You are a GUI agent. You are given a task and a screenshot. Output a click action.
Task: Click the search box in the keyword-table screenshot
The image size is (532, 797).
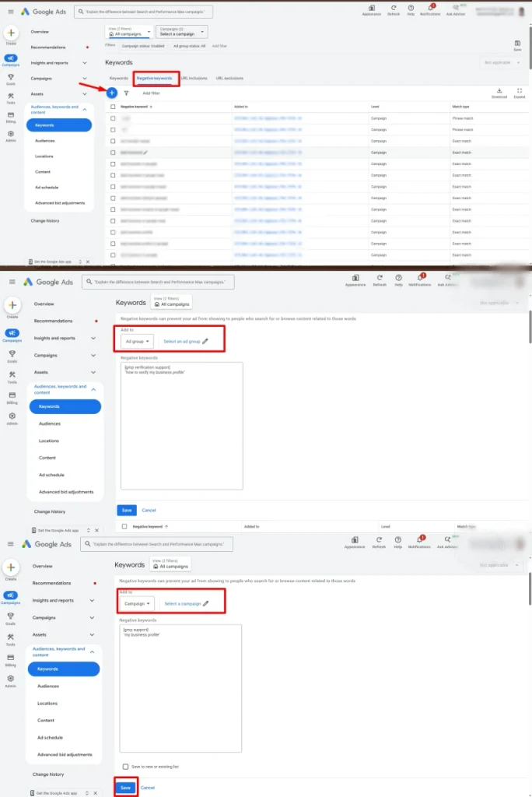(x=143, y=11)
